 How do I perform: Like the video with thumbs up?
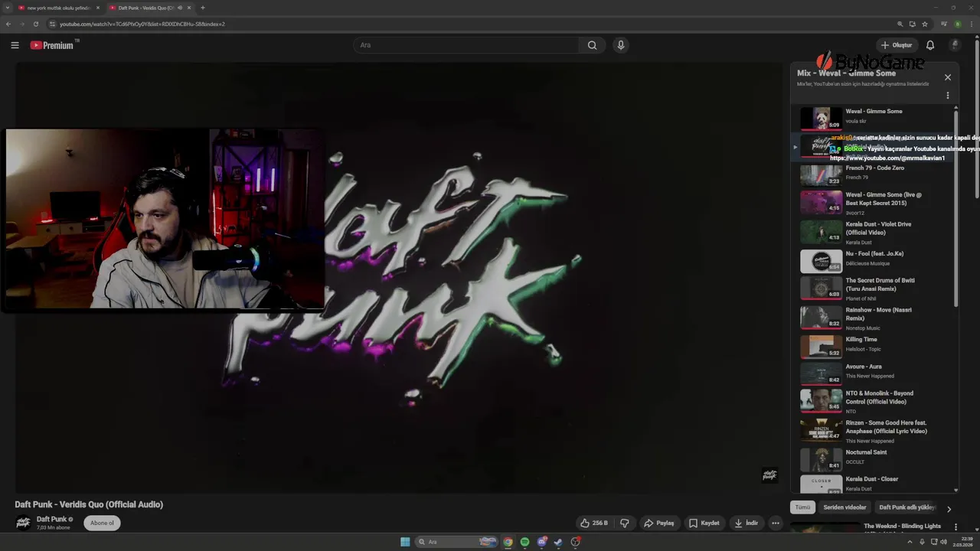tap(593, 523)
